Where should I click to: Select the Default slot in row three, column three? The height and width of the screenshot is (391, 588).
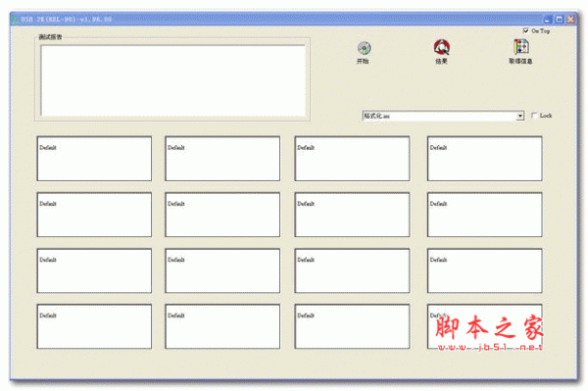(x=352, y=270)
